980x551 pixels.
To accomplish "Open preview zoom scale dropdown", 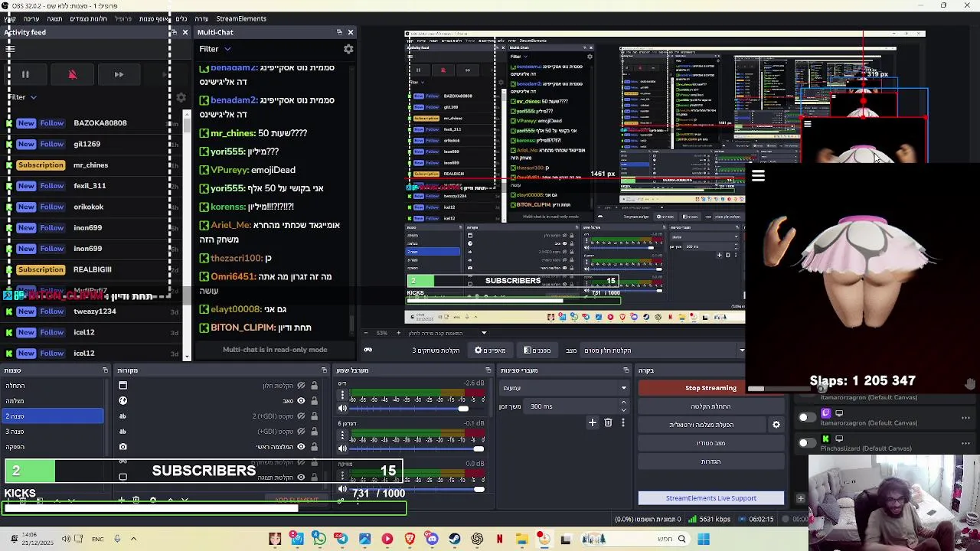I will click(x=484, y=333).
